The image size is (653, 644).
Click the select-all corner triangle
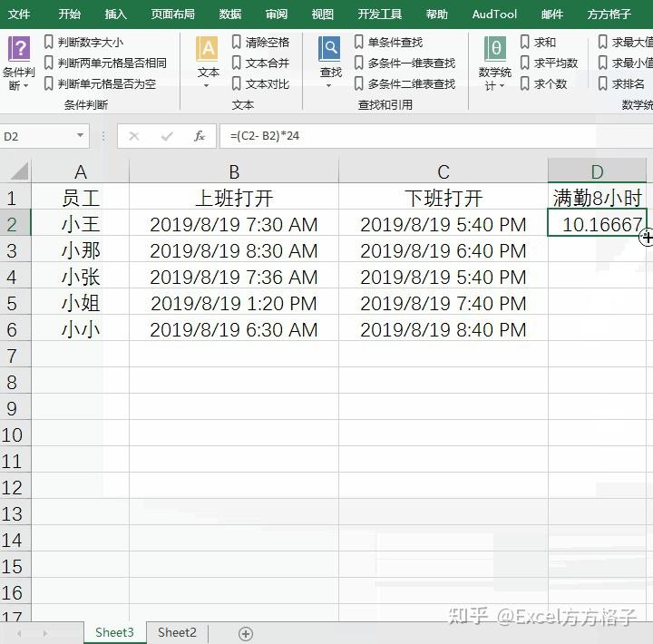tap(20, 171)
